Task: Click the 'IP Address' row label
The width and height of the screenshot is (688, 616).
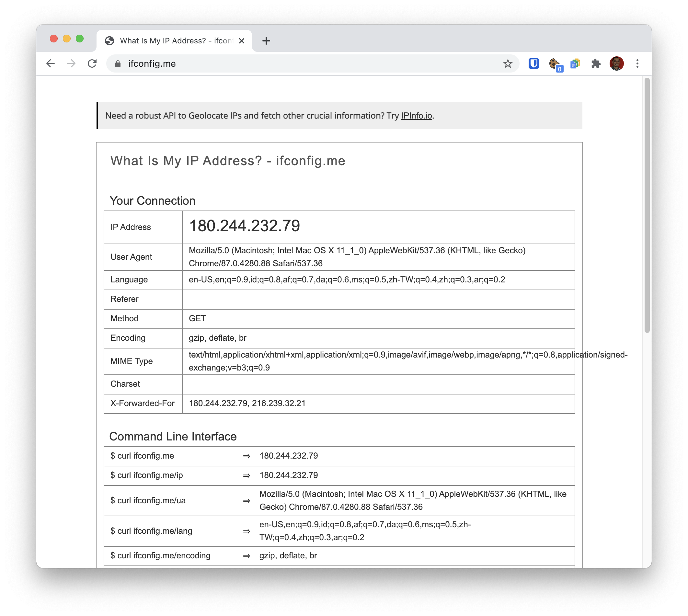Action: pyautogui.click(x=130, y=227)
